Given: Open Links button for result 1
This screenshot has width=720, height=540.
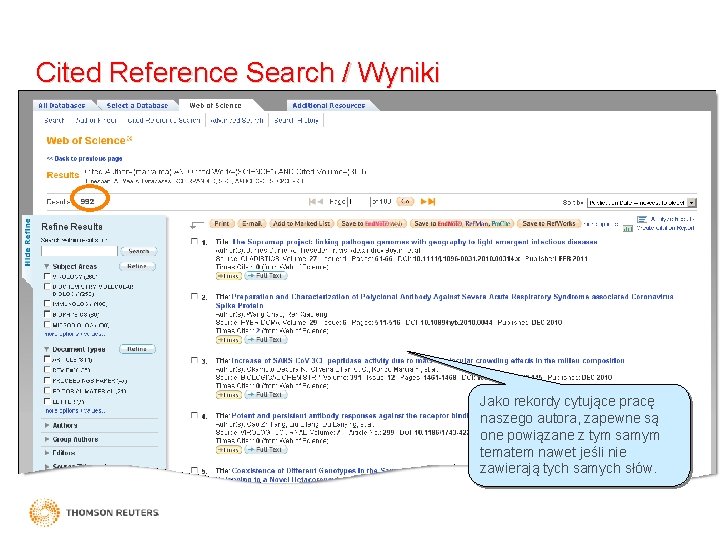Looking at the screenshot, I should point(228,276).
